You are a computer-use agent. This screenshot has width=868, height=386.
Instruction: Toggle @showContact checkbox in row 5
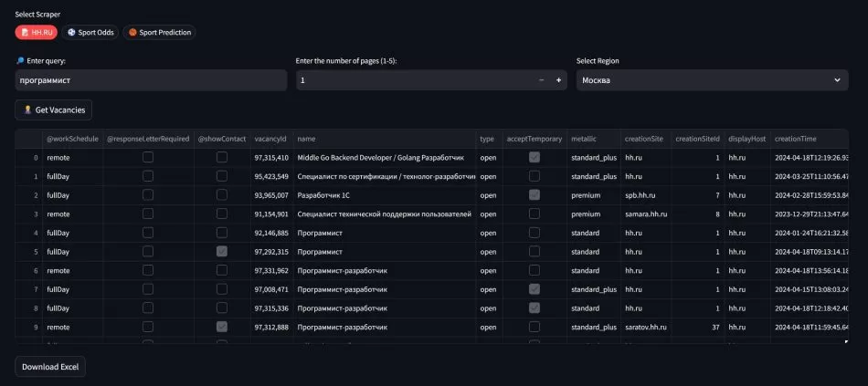[x=221, y=251]
